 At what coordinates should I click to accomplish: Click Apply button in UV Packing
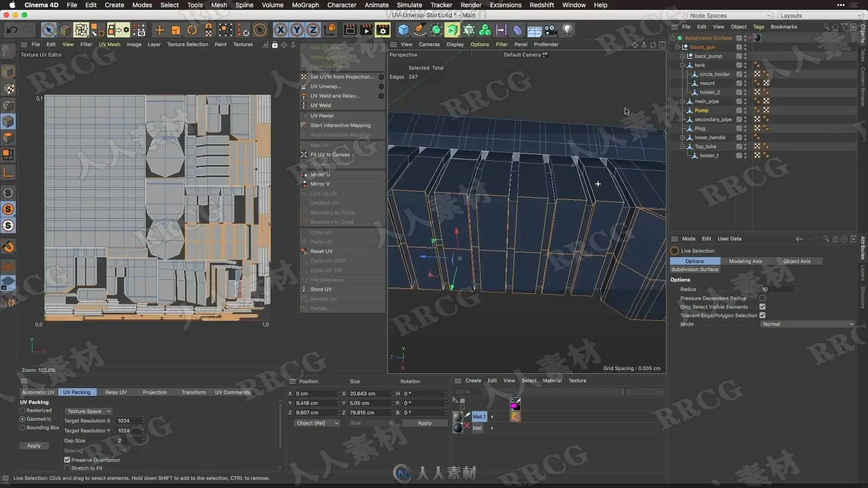tap(34, 446)
